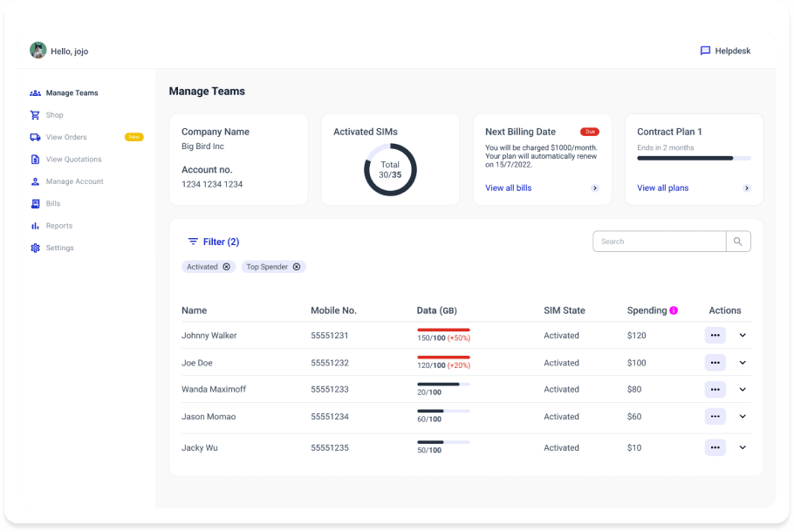Viewport: 794px width, 532px height.
Task: Expand the Jacky Wu row
Action: pos(743,447)
